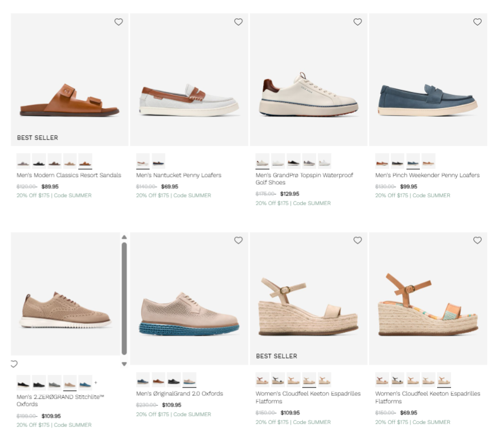Wishlist the $109.95 Cloudfeel Keeton Espadrilles
Viewport: 504px width, 435px height.
tap(357, 240)
